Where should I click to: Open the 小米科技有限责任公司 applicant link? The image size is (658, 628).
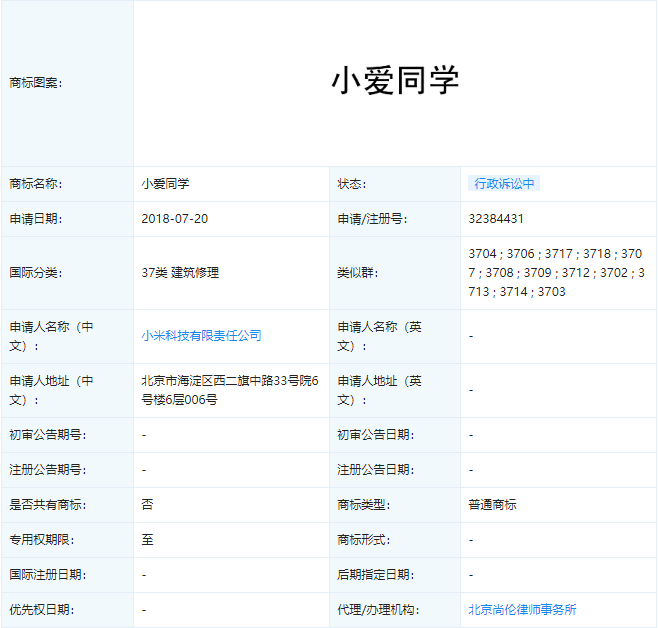pos(201,336)
